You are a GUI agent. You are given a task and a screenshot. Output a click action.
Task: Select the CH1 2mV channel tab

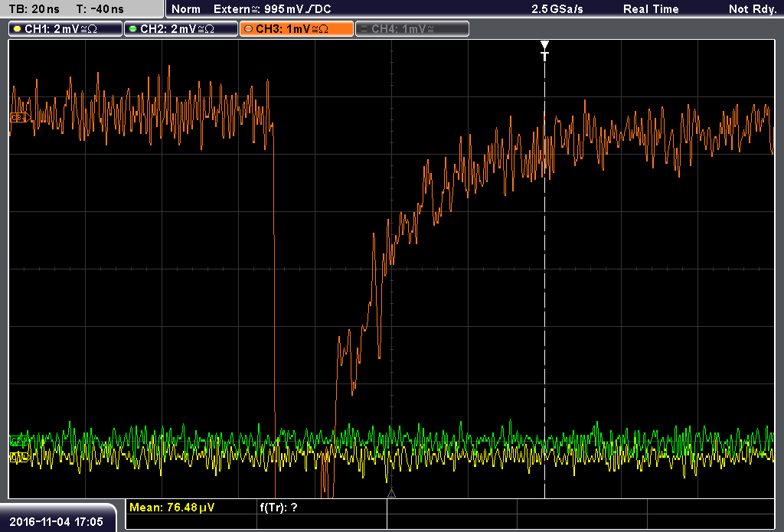click(66, 29)
